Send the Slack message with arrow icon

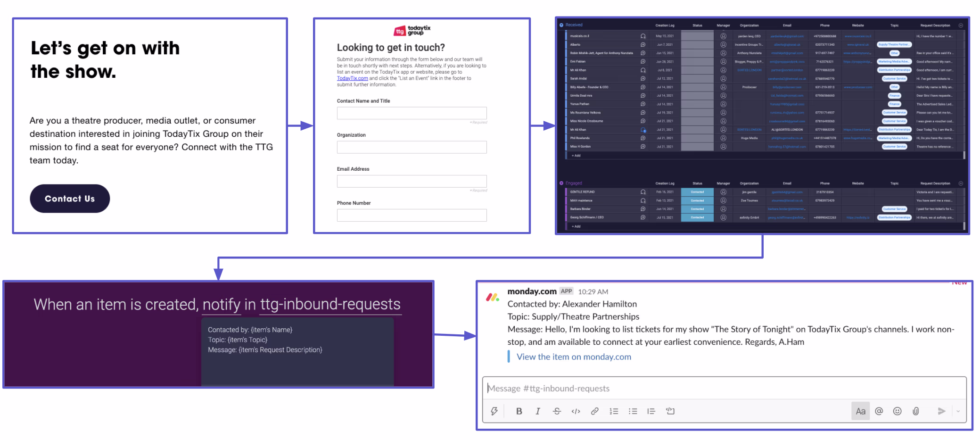tap(941, 411)
